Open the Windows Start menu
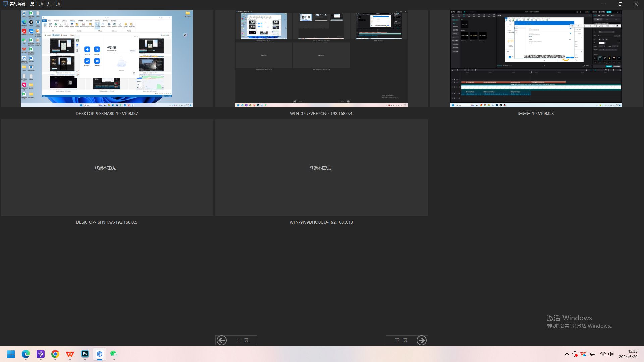The height and width of the screenshot is (362, 644). [11, 354]
